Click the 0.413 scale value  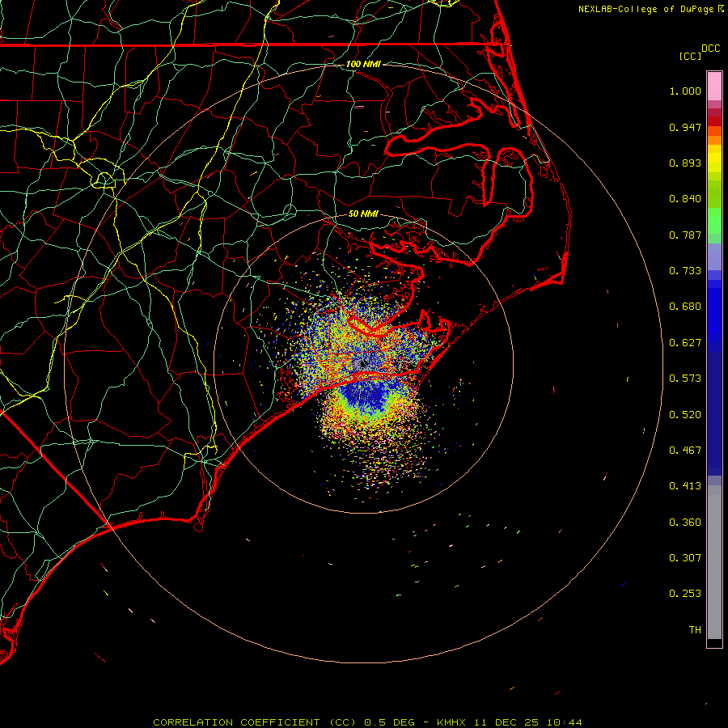[x=685, y=486]
